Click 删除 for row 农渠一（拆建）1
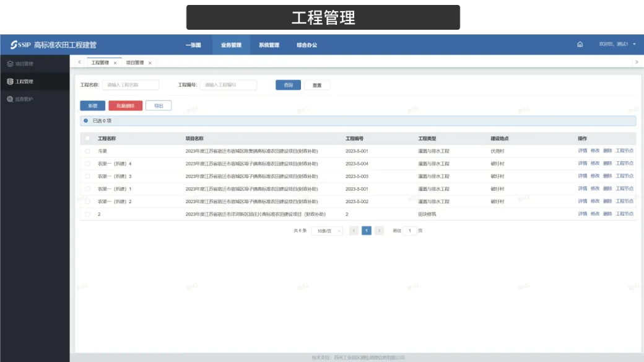644x362 pixels. click(607, 188)
